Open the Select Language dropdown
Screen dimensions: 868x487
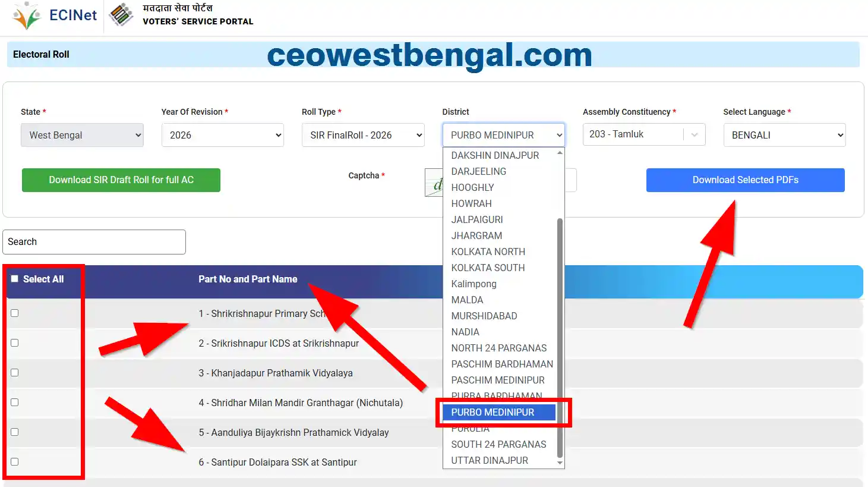784,135
